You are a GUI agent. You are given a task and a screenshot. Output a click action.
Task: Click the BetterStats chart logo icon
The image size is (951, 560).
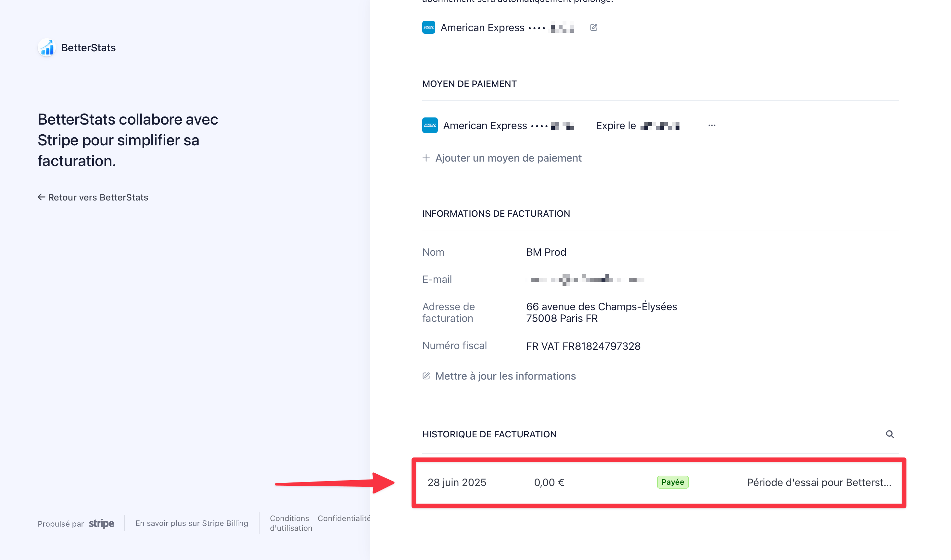click(47, 48)
